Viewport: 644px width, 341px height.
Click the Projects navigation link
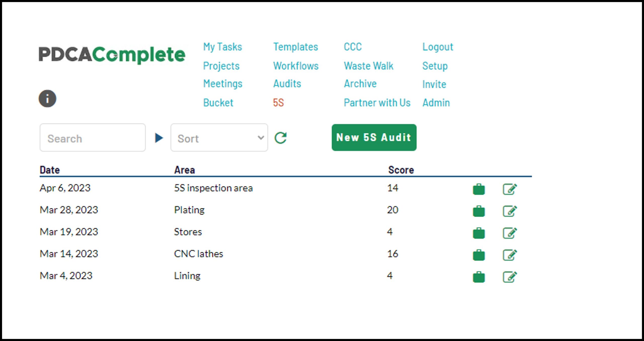pyautogui.click(x=220, y=65)
